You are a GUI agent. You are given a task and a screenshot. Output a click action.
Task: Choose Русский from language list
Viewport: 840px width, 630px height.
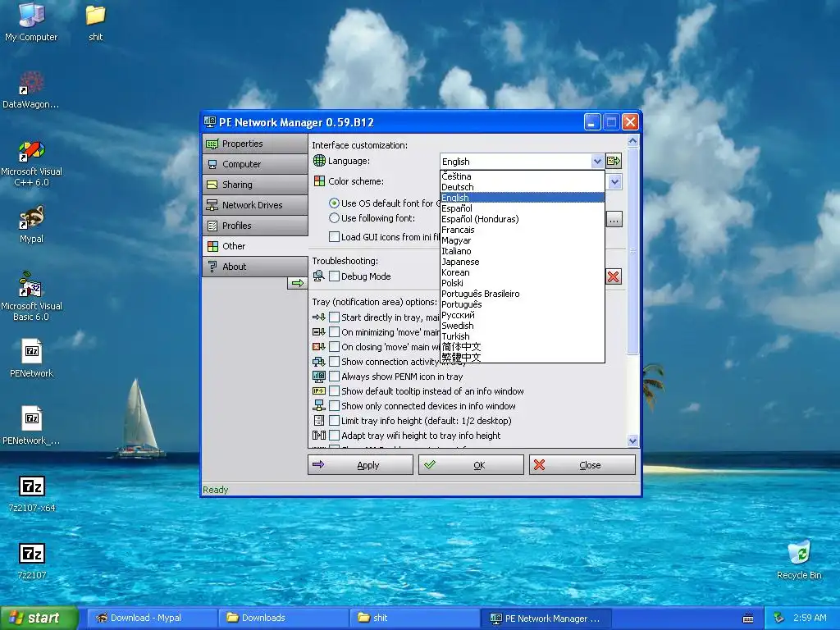pos(523,315)
